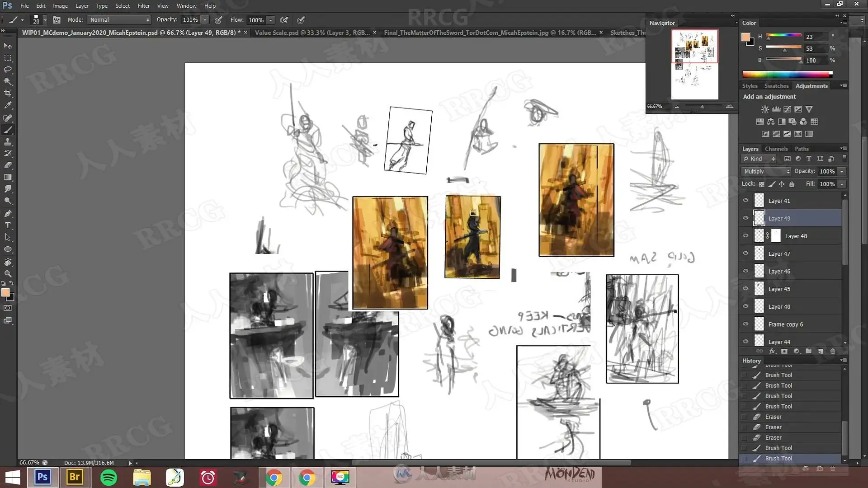
Task: Open the Multiply blend mode dropdown
Action: pos(767,171)
